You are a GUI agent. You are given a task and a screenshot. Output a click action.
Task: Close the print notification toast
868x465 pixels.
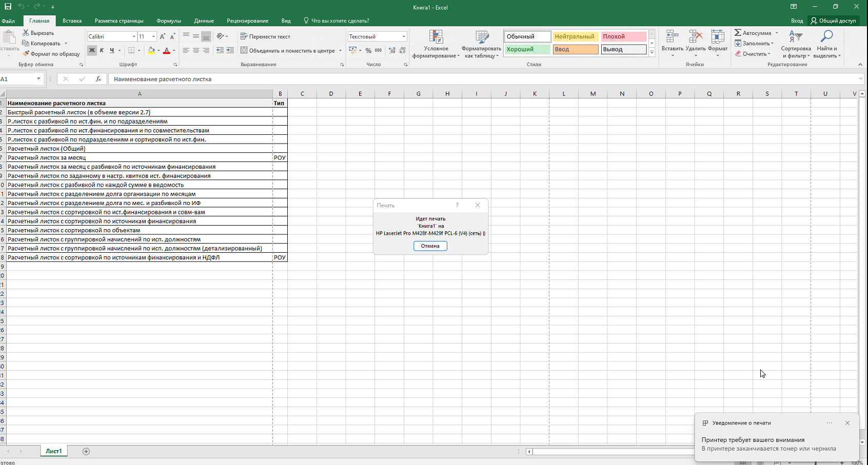(x=847, y=423)
